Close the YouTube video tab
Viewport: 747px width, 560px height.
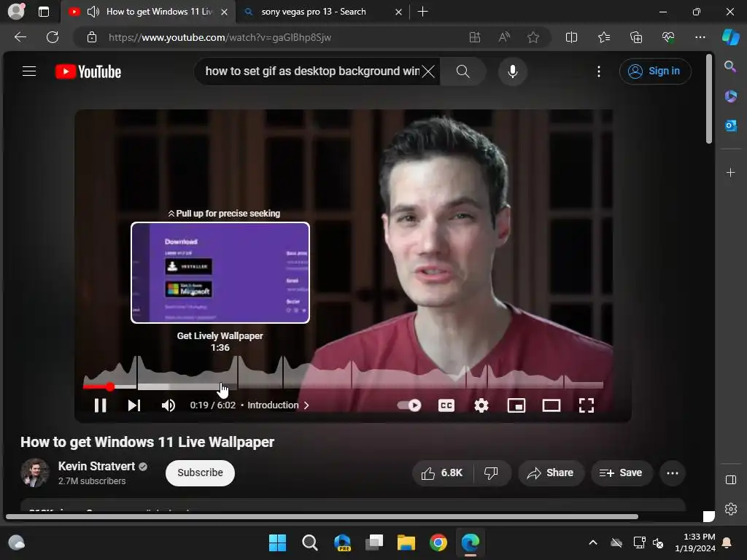click(224, 12)
